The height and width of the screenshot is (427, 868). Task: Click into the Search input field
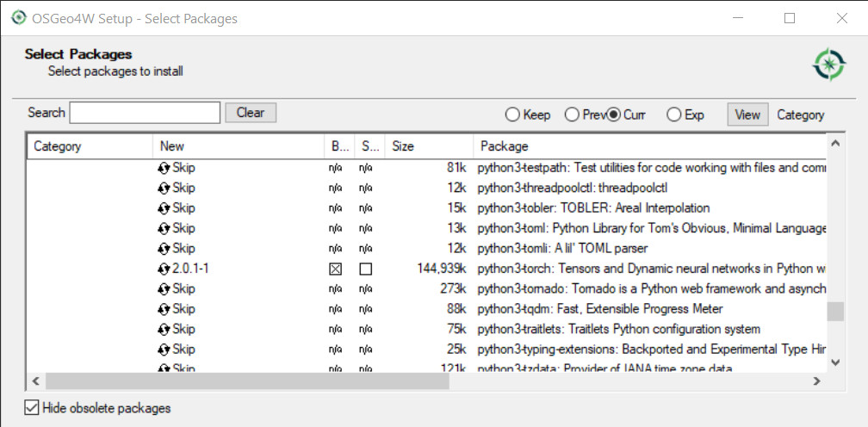(x=145, y=113)
